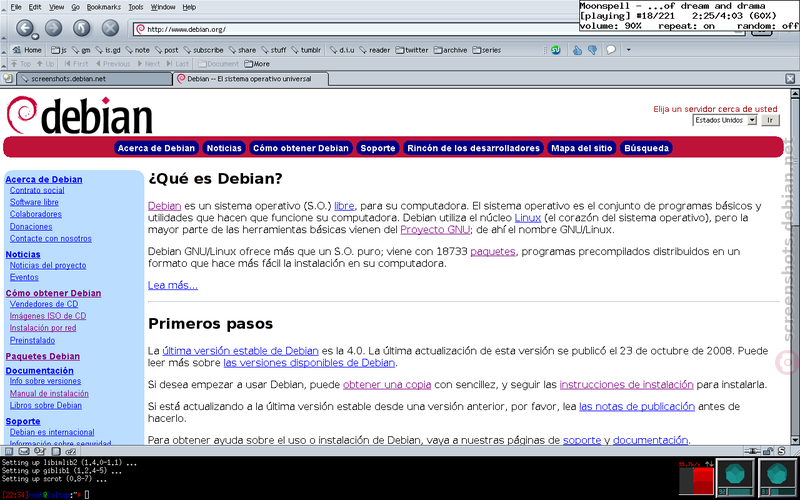800x500 pixels.
Task: Click the 'gm' bookmarklet
Action: 81,50
